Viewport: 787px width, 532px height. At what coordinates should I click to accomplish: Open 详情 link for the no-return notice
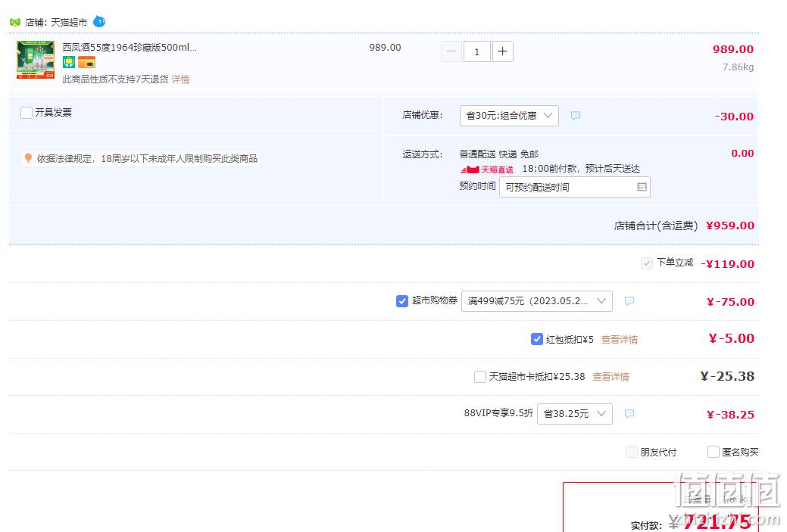(x=181, y=79)
